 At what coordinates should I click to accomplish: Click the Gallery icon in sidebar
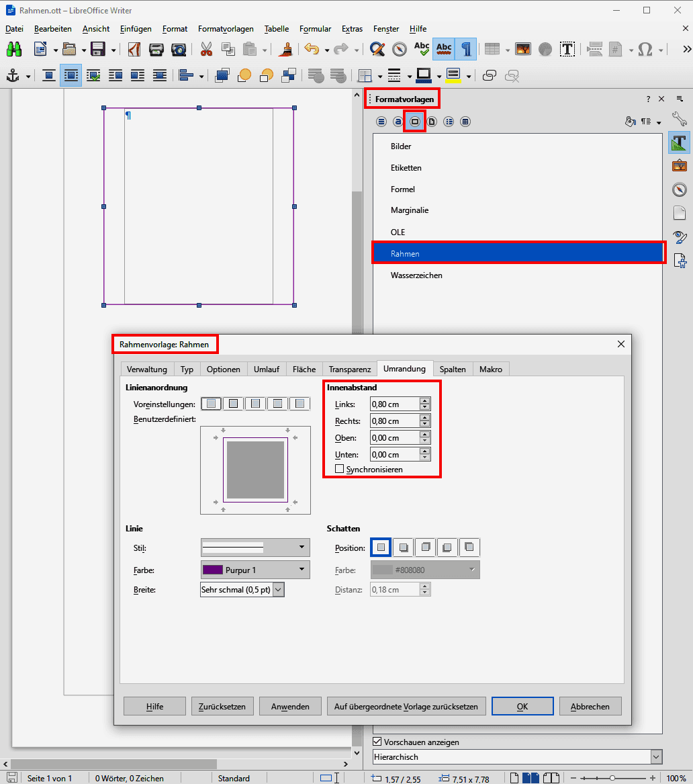[x=679, y=166]
